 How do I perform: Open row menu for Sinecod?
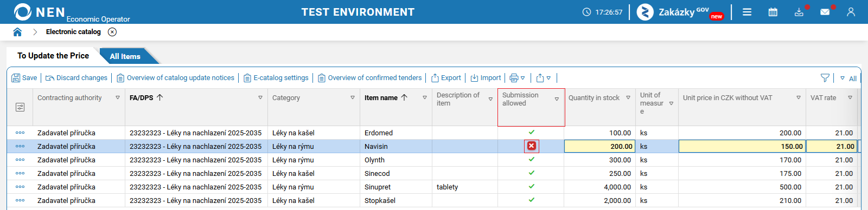coord(20,173)
